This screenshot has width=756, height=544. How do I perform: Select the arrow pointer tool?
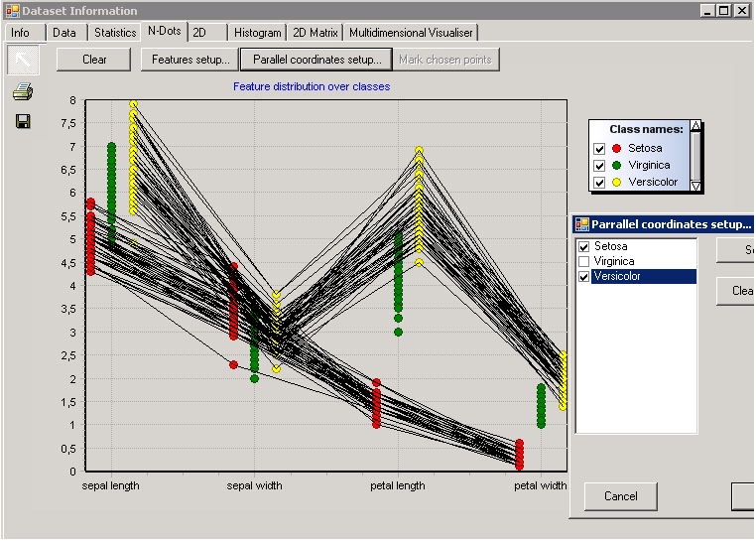pyautogui.click(x=23, y=60)
